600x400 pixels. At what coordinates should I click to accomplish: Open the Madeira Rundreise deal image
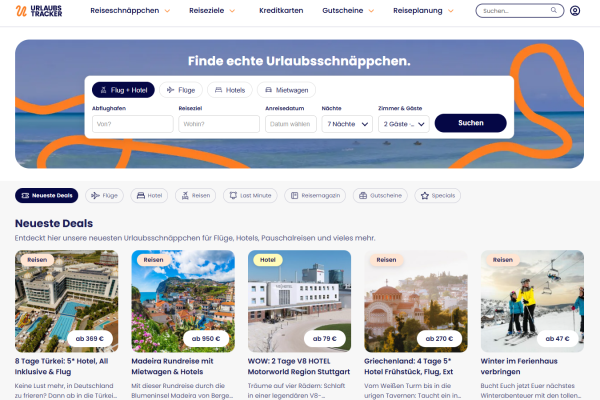[183, 301]
